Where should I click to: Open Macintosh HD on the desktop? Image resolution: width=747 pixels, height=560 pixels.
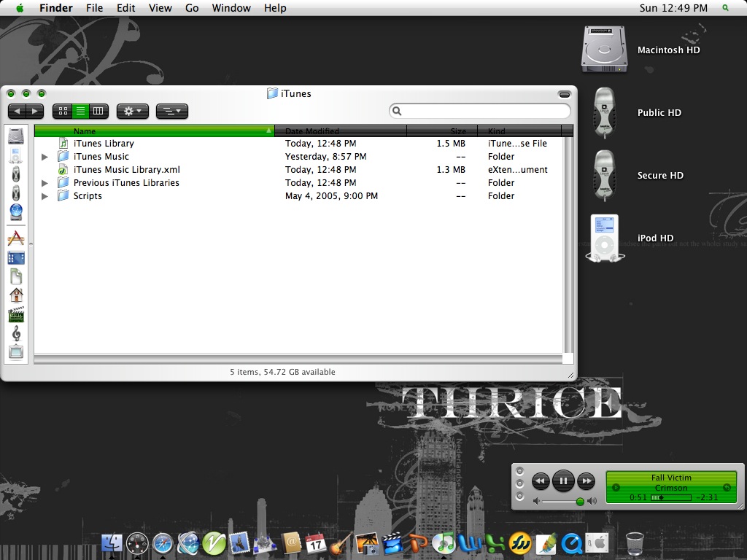(604, 49)
